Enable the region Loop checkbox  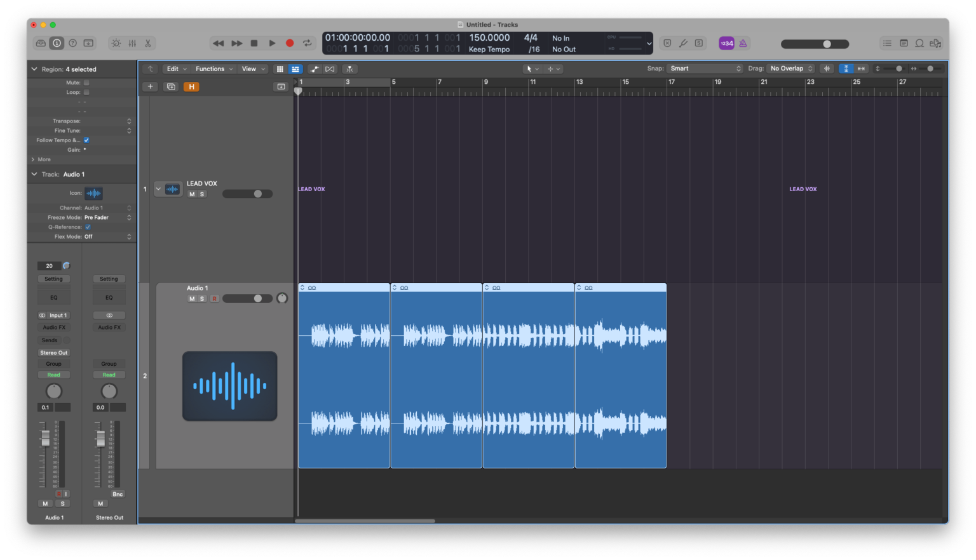[x=86, y=92]
